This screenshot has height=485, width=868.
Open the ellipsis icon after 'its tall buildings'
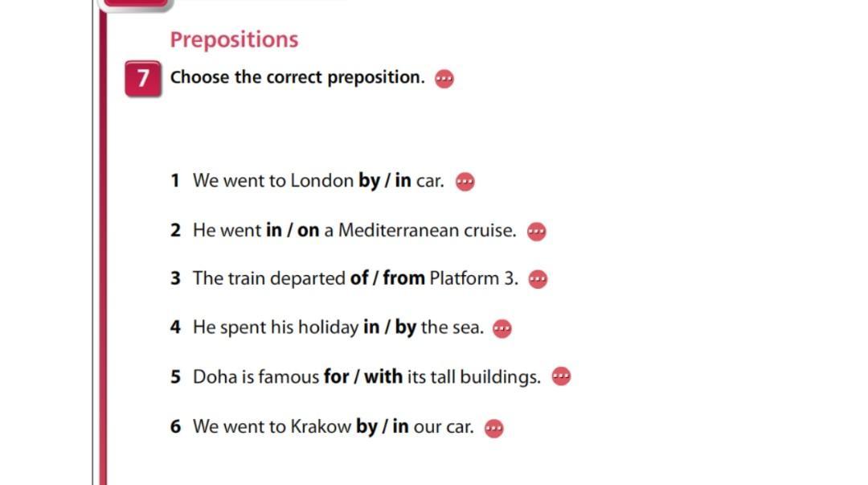[561, 376]
